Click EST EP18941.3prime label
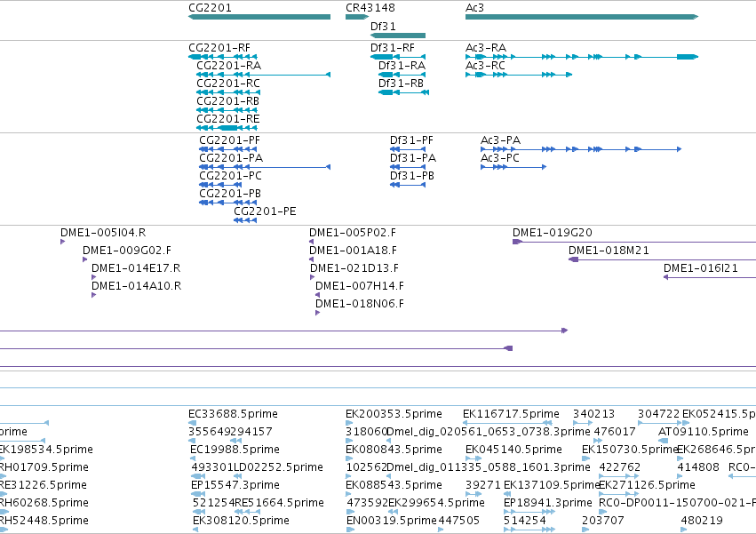This screenshot has height=534, width=756. click(548, 504)
